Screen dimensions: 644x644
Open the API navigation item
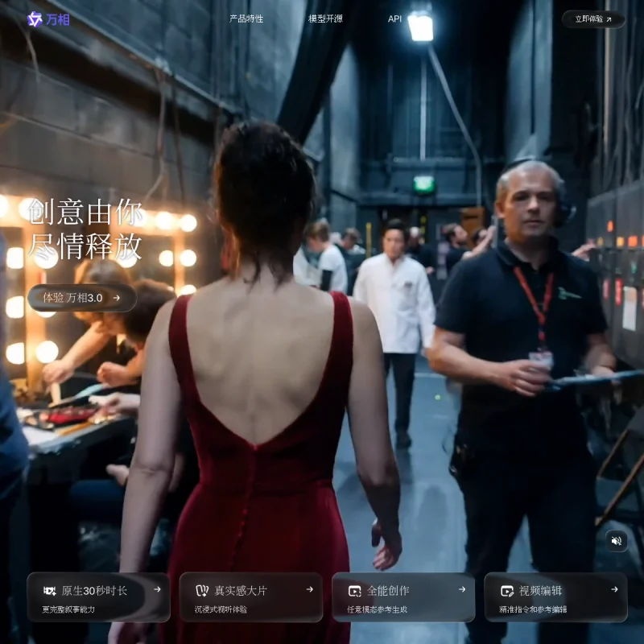point(394,19)
